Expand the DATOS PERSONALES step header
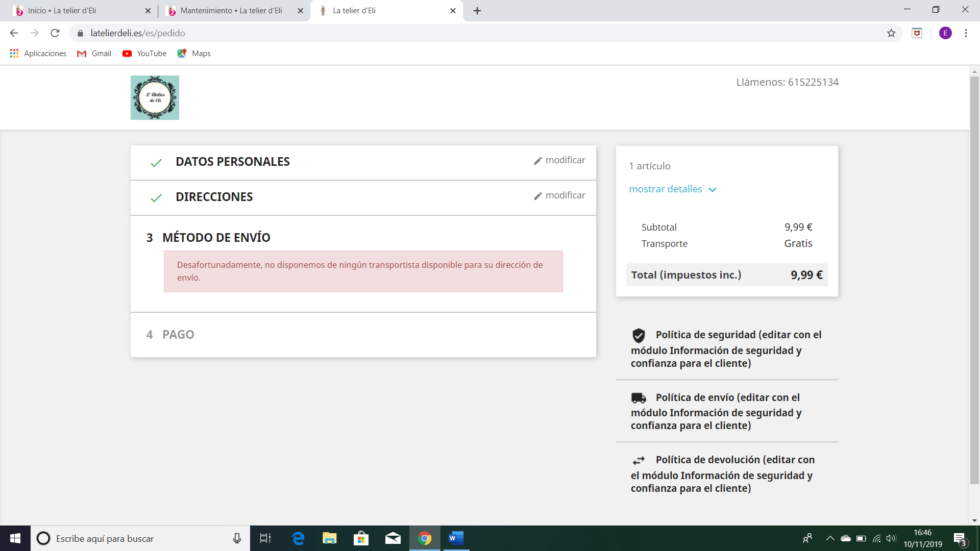This screenshot has height=551, width=980. [232, 162]
